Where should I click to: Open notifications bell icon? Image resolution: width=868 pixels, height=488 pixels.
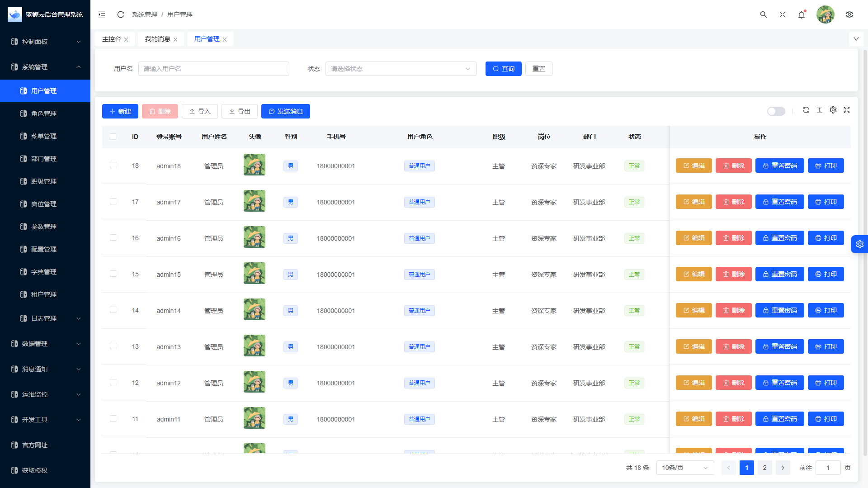tap(802, 14)
